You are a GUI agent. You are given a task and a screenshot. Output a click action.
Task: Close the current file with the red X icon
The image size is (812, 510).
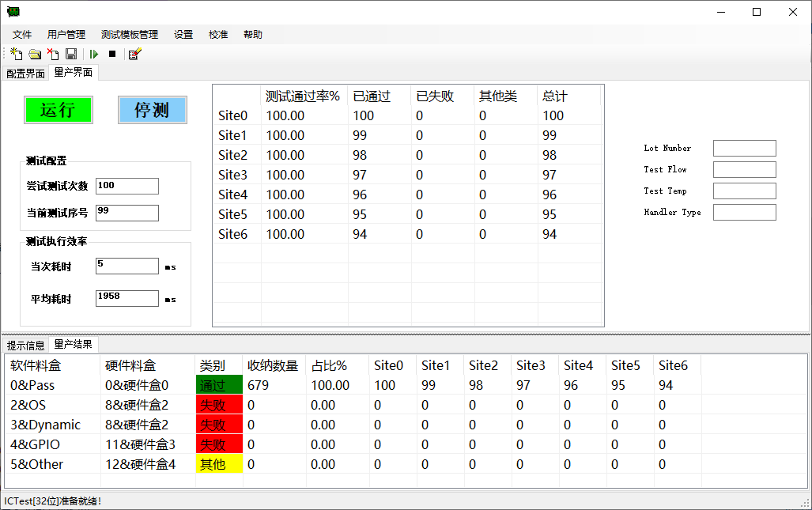tap(53, 53)
